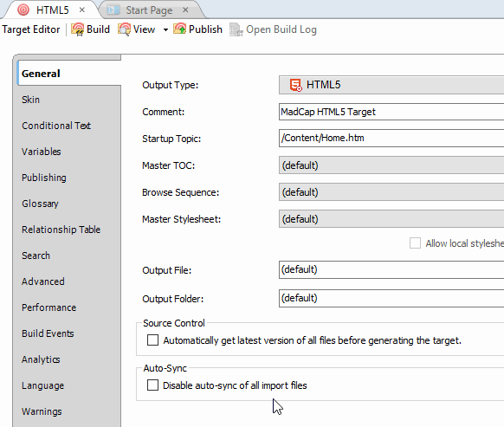This screenshot has width=504, height=427.
Task: Click the Auto-Sync group heading
Action: 165,368
